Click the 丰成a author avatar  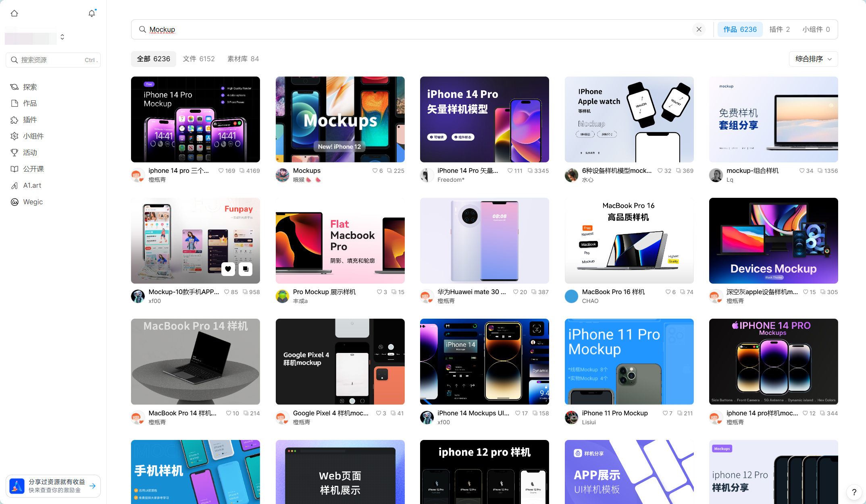coord(283,296)
